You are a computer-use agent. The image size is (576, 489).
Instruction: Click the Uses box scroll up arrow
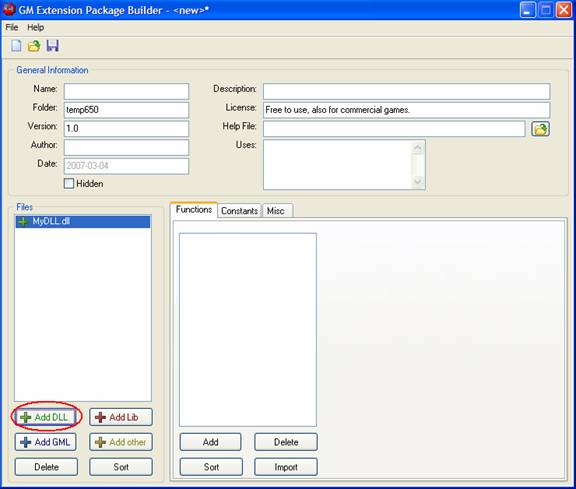[x=418, y=148]
